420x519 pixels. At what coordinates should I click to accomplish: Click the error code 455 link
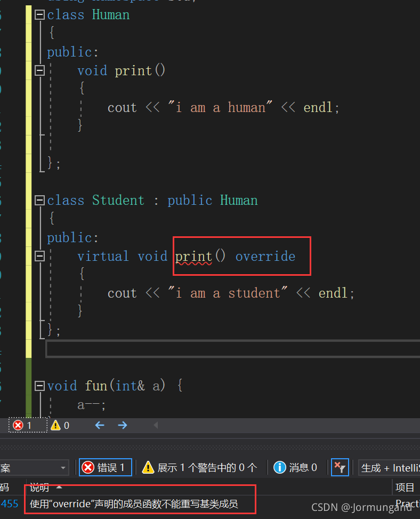[10, 504]
